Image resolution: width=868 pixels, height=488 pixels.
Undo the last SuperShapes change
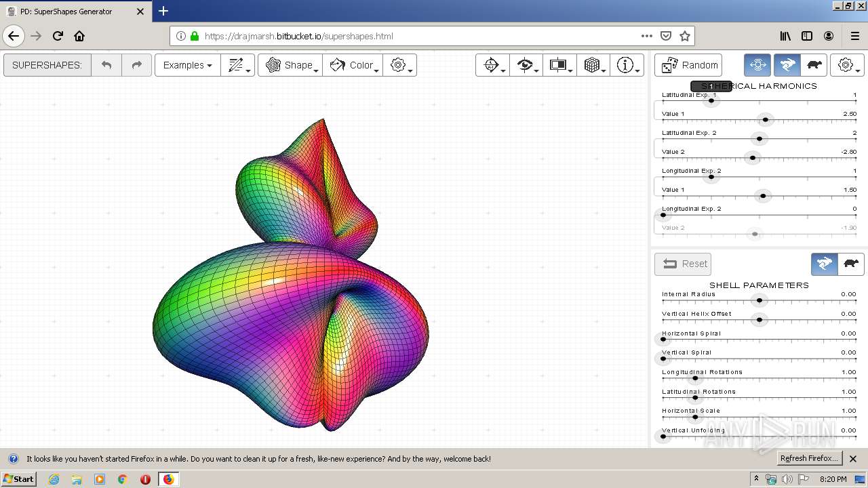pos(106,65)
